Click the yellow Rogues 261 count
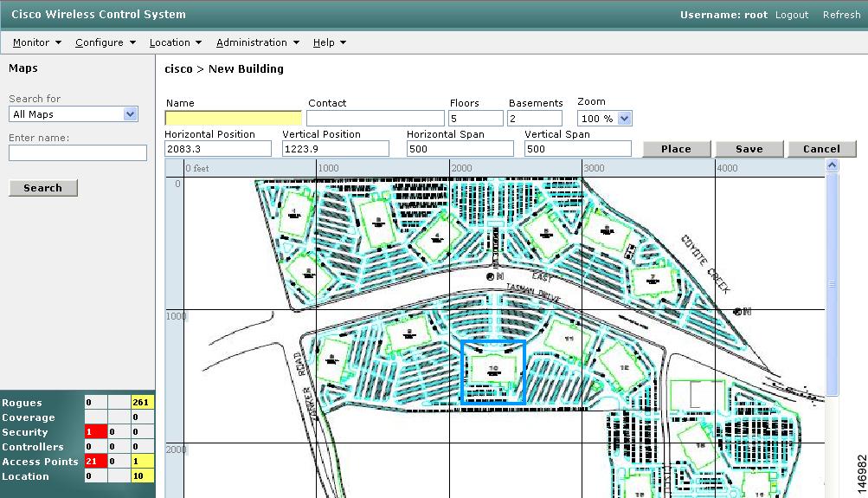 click(142, 402)
